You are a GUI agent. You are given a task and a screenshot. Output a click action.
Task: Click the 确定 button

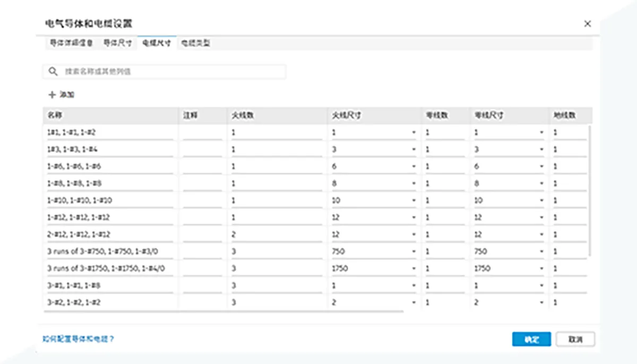[531, 339]
